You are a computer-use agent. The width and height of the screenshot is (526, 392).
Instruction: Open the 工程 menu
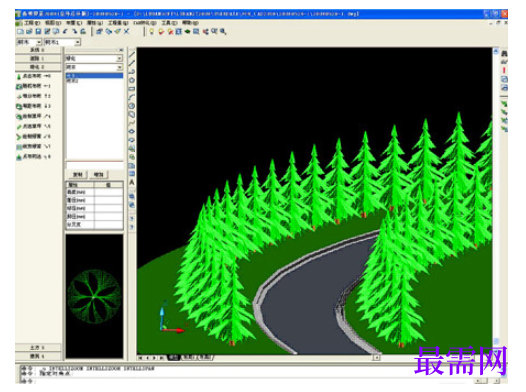pyautogui.click(x=32, y=23)
